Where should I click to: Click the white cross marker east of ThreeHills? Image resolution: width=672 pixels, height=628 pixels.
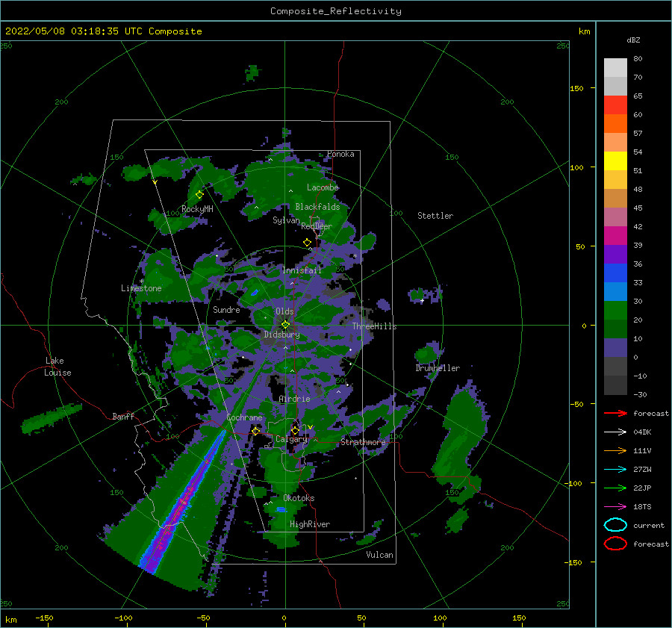pos(422,300)
